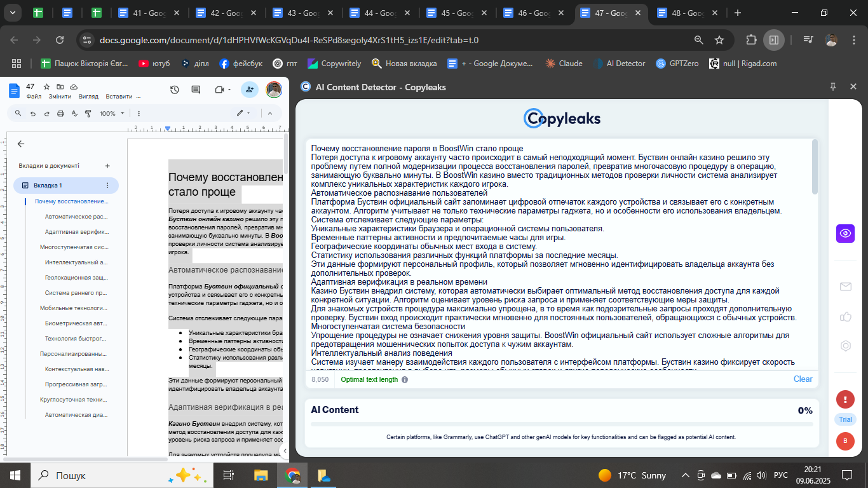Open Copyleaks user B avatar

coord(845,441)
